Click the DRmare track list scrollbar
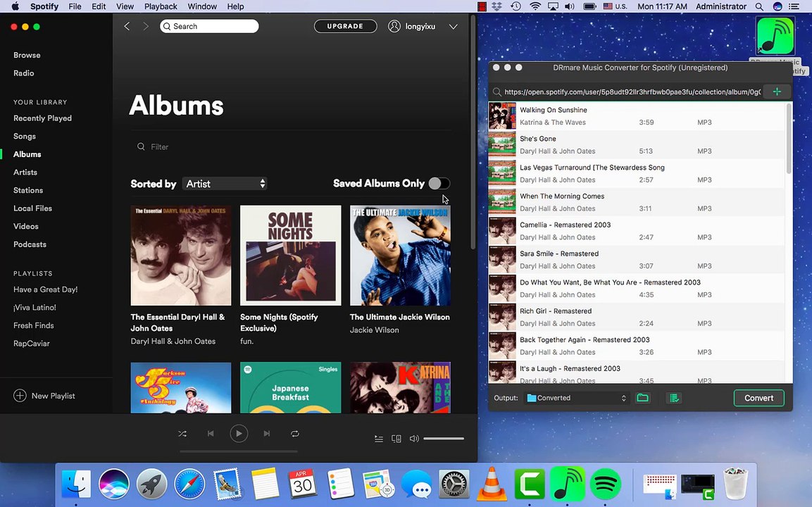Image resolution: width=812 pixels, height=507 pixels. pyautogui.click(x=789, y=139)
